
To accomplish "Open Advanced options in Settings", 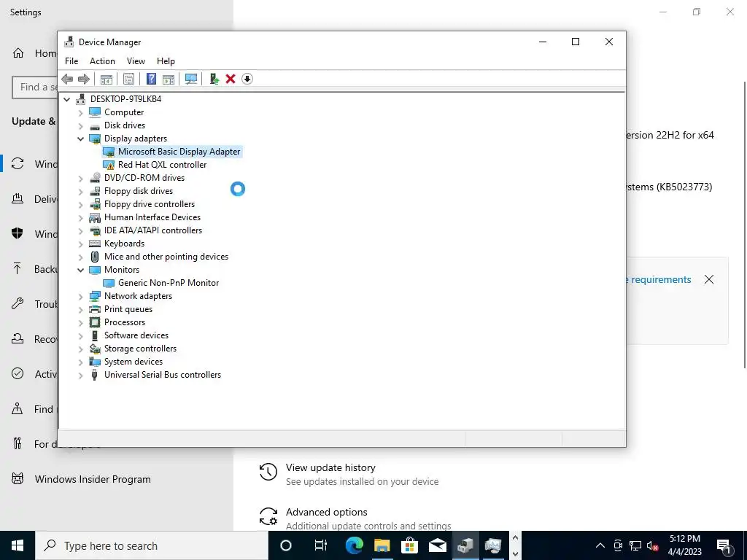I will [x=326, y=512].
